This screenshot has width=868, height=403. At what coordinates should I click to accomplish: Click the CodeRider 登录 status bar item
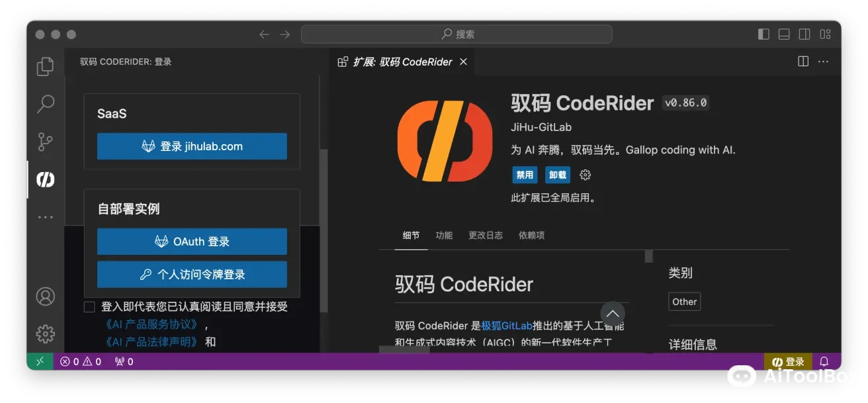(788, 361)
